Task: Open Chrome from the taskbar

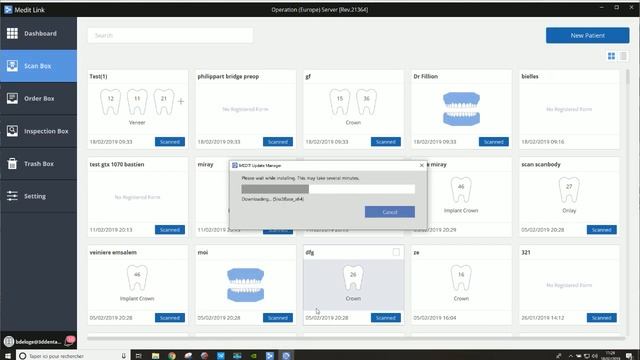Action: (x=172, y=356)
